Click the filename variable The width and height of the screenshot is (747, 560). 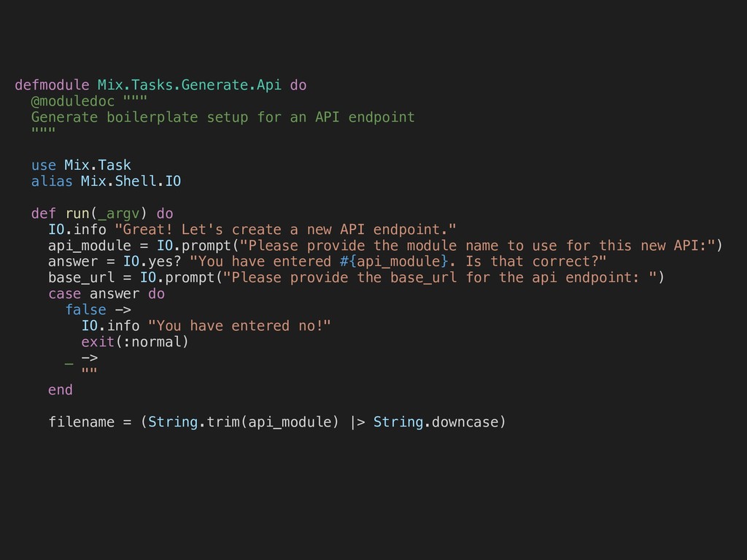pyautogui.click(x=82, y=422)
